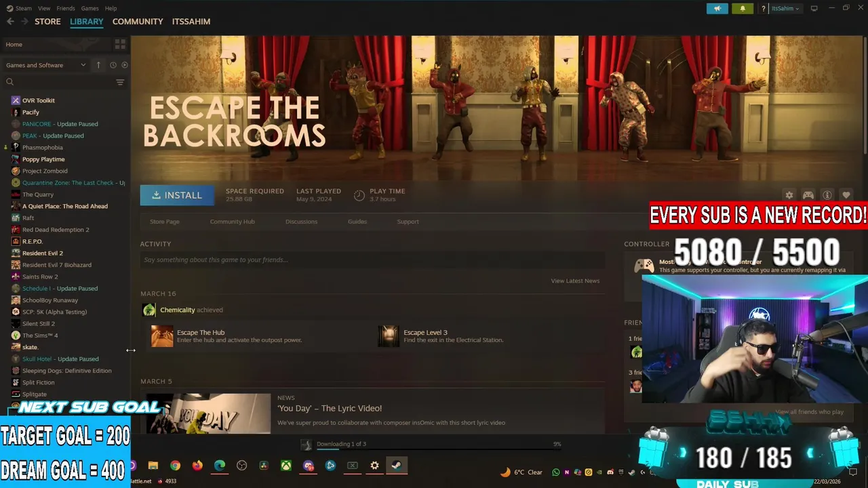
Task: Select Resident Evil 2 in library
Action: 42,253
